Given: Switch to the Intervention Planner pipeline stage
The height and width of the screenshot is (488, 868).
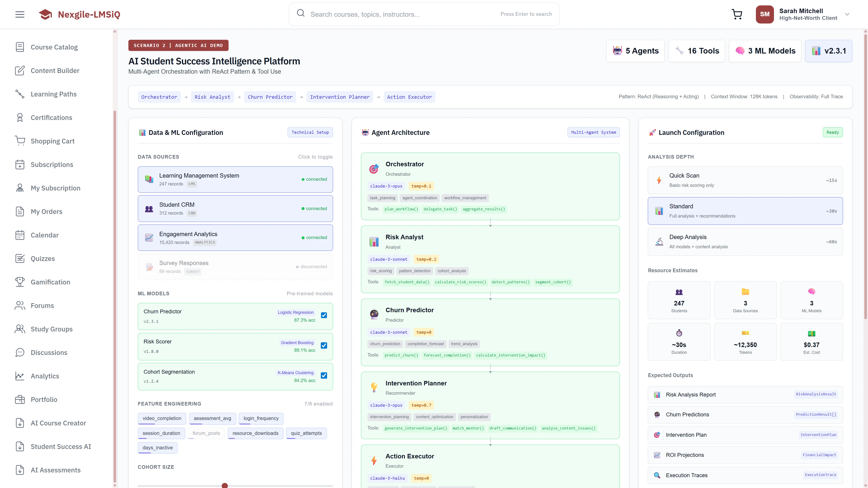Looking at the screenshot, I should (340, 97).
